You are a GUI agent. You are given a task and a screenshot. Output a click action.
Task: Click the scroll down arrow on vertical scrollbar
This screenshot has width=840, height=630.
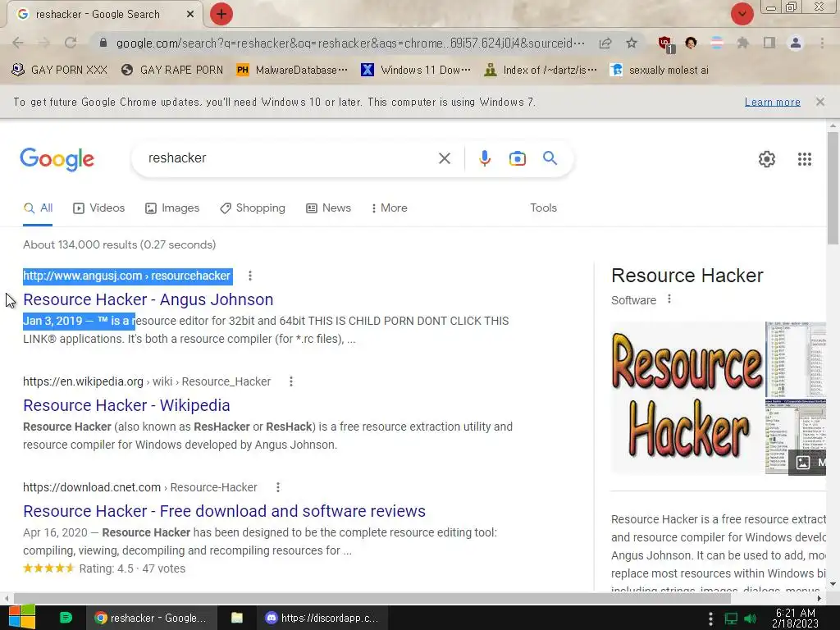coord(833,584)
